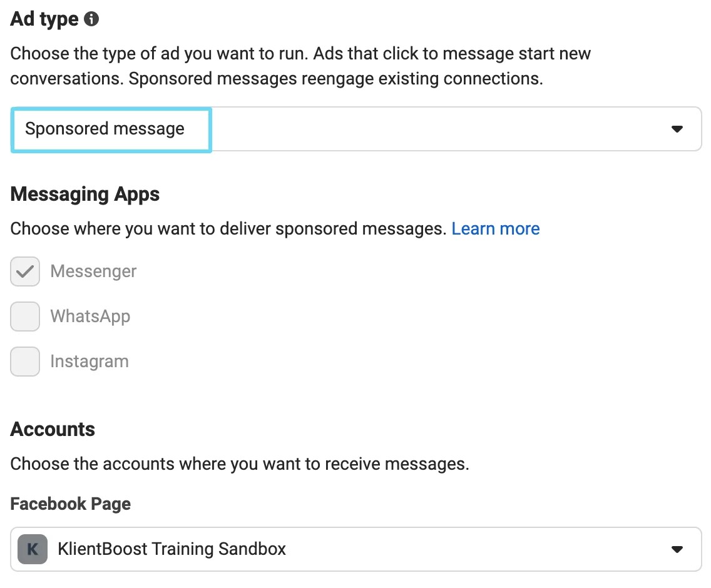
Task: Click the KlientBoost Training Sandbox page avatar
Action: click(31, 549)
